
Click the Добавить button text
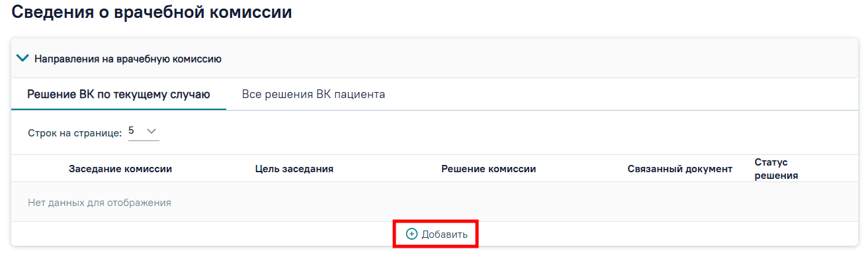pos(445,234)
